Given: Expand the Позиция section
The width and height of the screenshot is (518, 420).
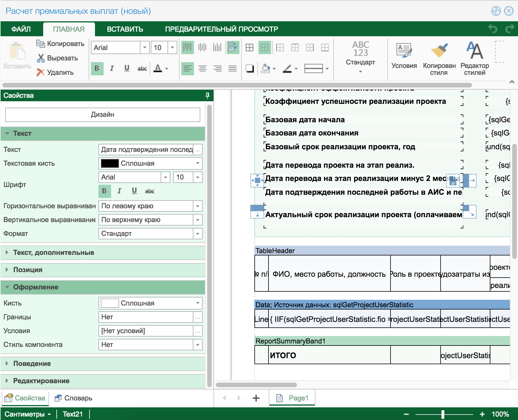Looking at the screenshot, I should (28, 270).
